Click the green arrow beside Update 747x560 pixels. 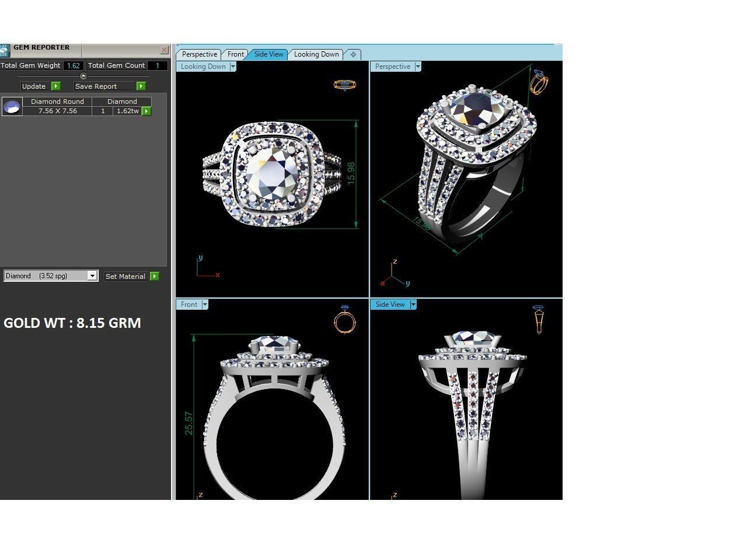56,86
